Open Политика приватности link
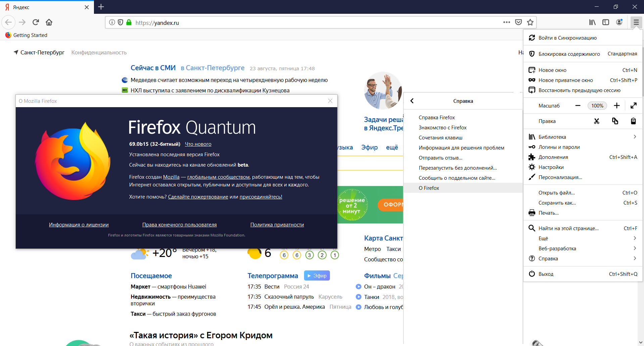The width and height of the screenshot is (644, 346). 277,225
